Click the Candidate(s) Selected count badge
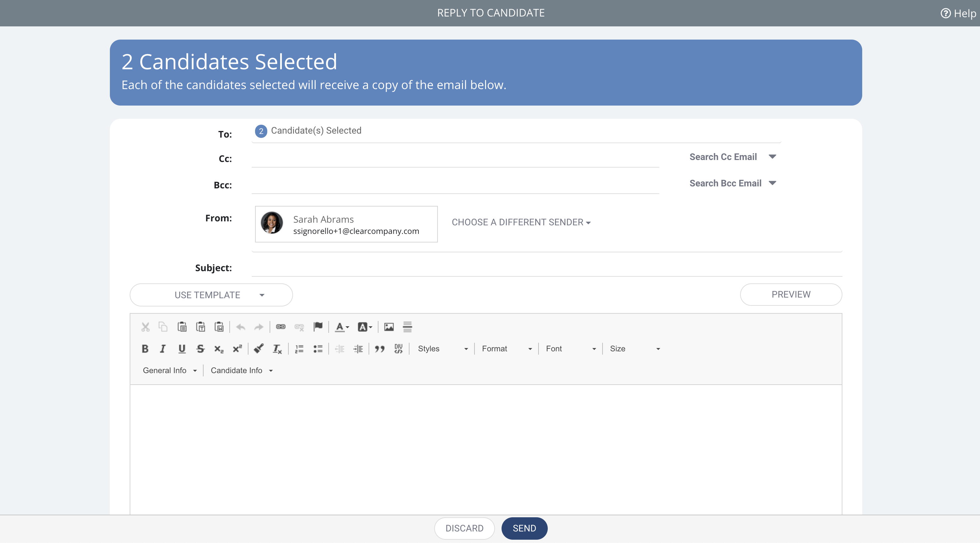 point(261,131)
